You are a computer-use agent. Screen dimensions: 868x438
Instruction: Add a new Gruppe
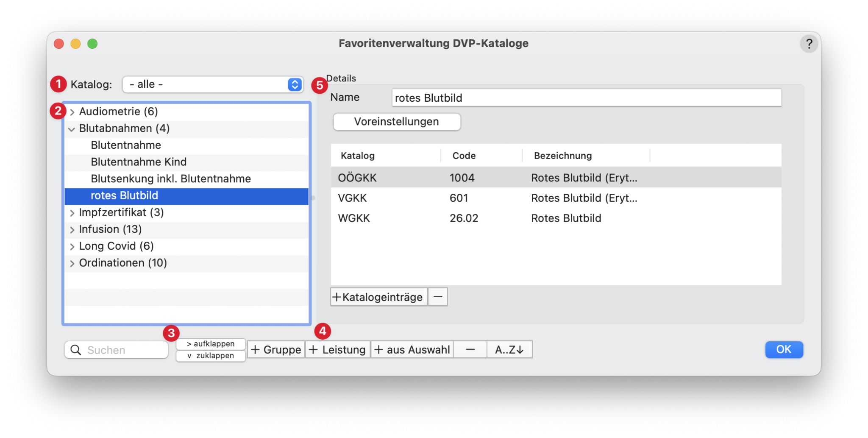coord(276,350)
